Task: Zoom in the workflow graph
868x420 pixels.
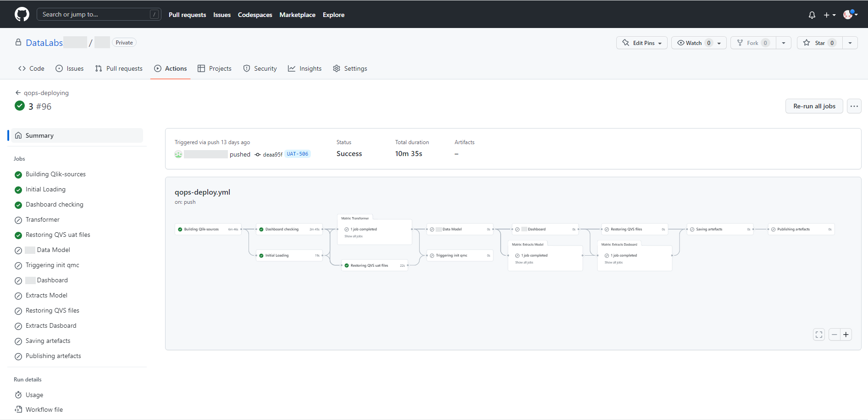Action: point(846,335)
